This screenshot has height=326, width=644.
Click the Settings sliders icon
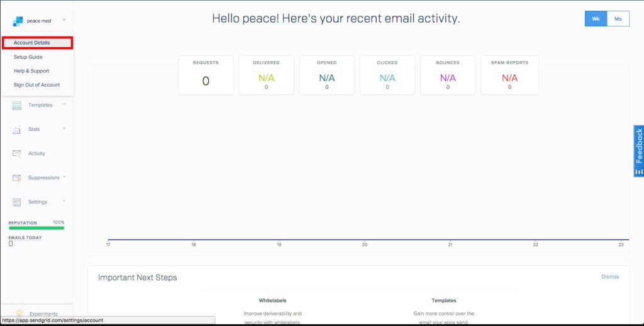coord(17,202)
